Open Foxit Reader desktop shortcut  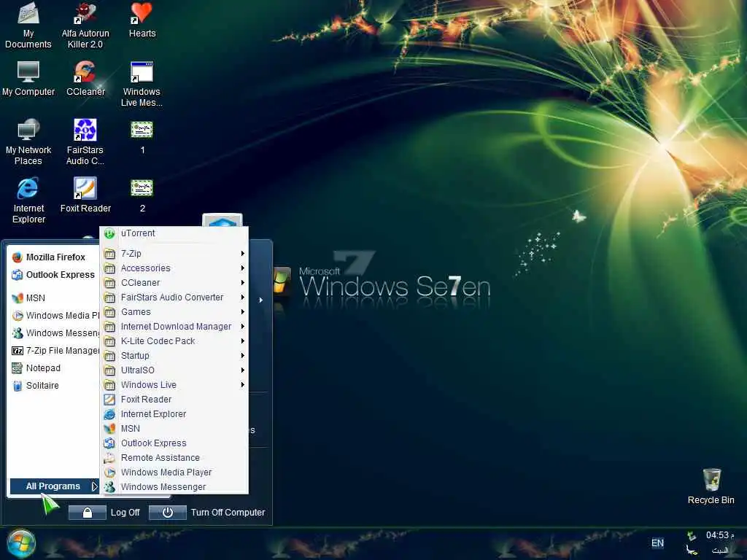(85, 195)
